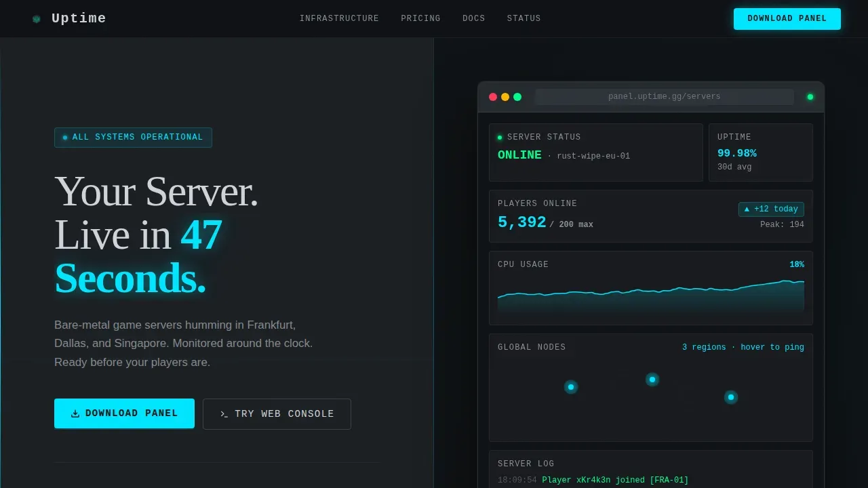Click Try Web Console button
868x488 pixels.
click(277, 414)
